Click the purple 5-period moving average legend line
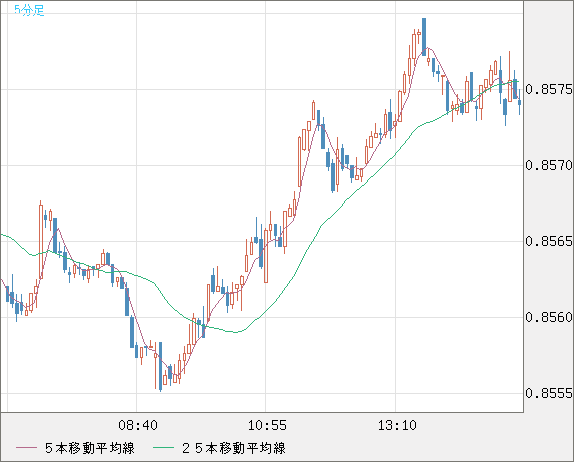 26,448
